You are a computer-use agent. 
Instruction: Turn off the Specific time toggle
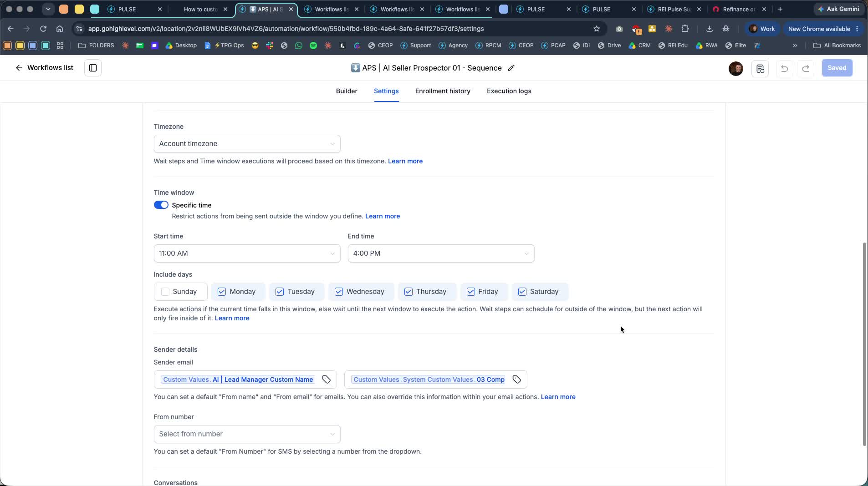pyautogui.click(x=161, y=205)
